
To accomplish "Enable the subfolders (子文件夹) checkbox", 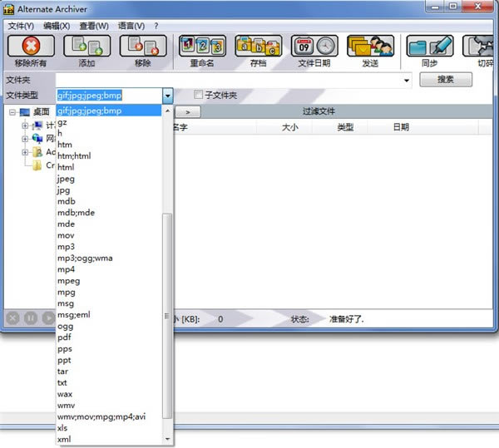I will pyautogui.click(x=198, y=96).
